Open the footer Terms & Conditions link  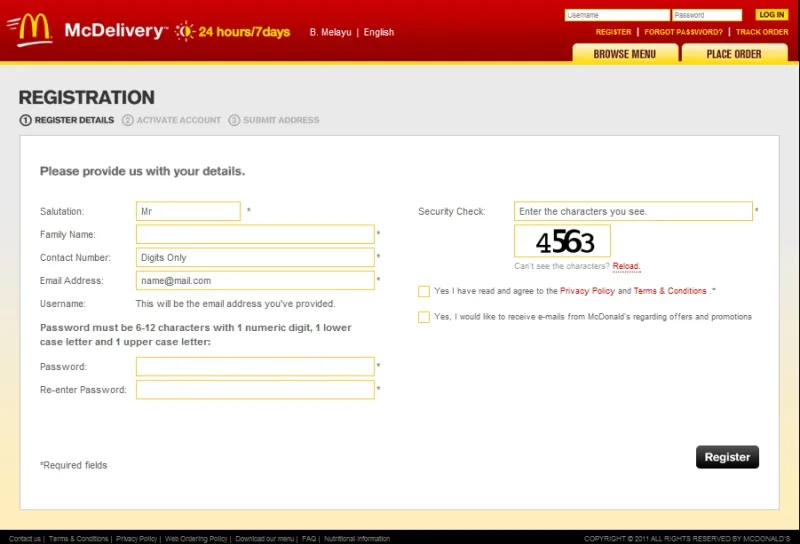[x=79, y=538]
